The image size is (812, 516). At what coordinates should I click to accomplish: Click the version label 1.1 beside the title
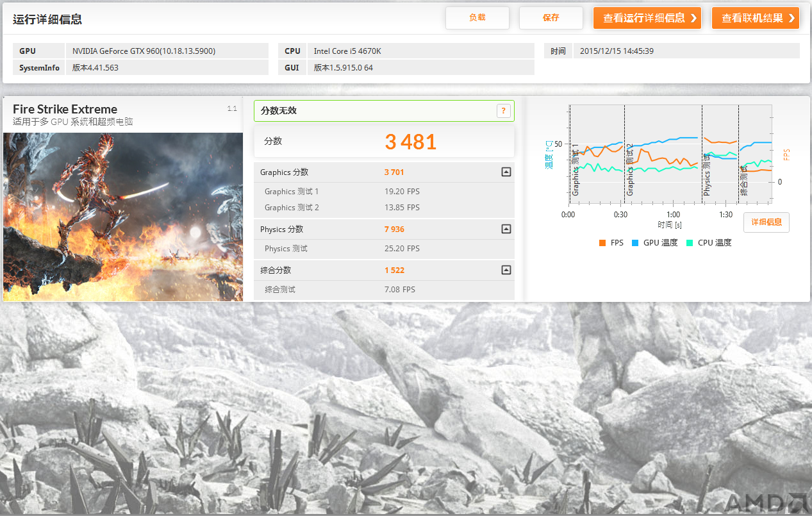coord(232,108)
